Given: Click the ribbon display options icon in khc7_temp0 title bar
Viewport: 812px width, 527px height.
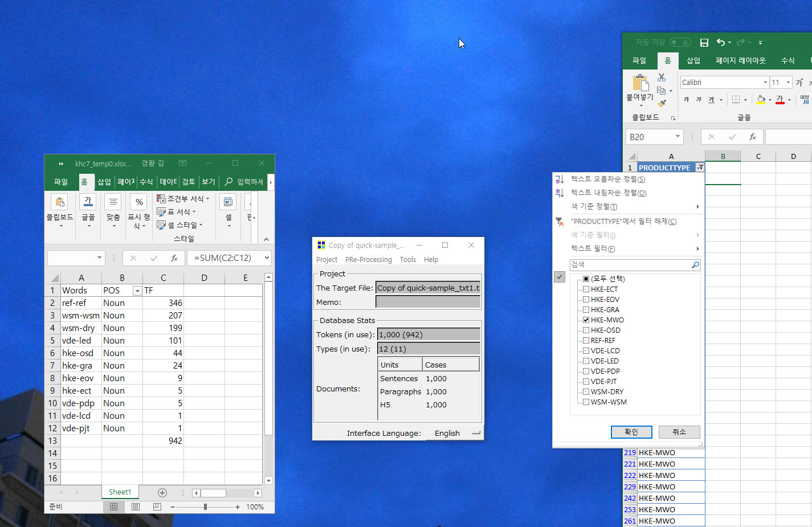Looking at the screenshot, I should pyautogui.click(x=183, y=163).
